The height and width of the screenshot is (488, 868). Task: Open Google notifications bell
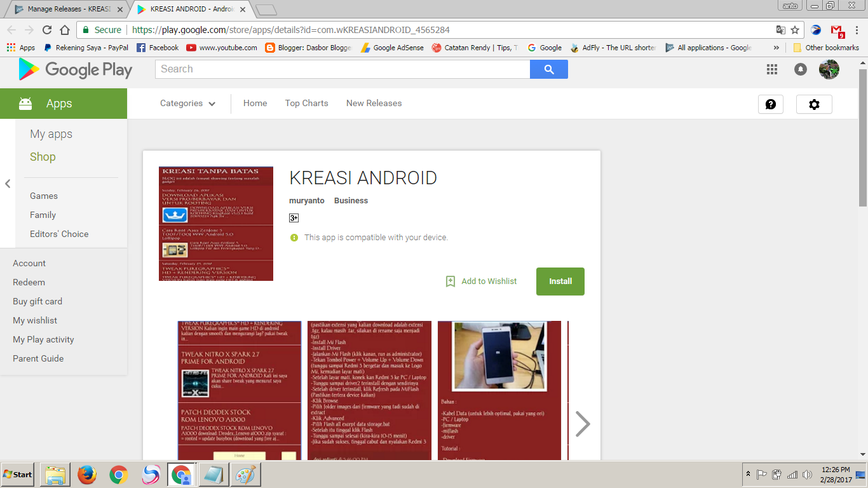[801, 69]
